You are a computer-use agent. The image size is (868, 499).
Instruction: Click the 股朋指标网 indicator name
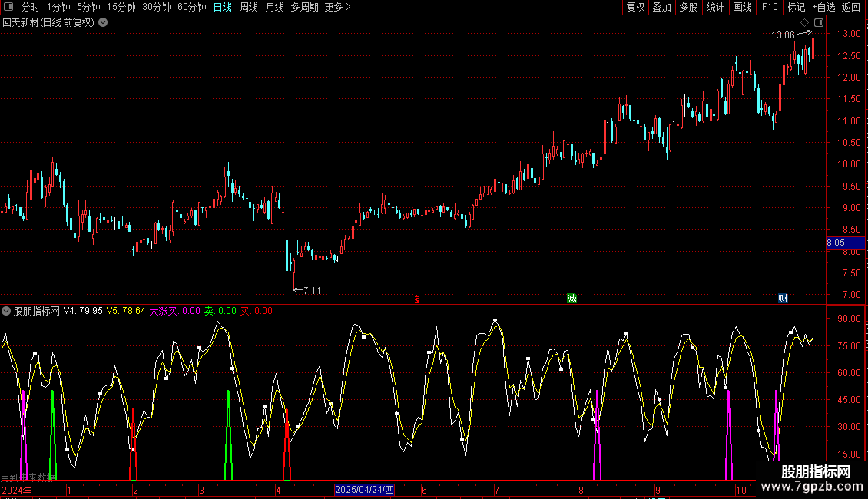click(x=37, y=311)
